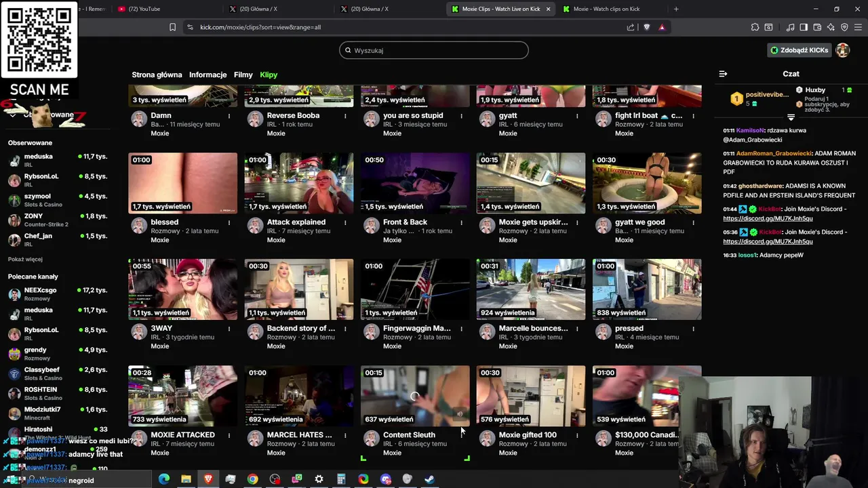Open the Strona główna channel tab

[157, 75]
